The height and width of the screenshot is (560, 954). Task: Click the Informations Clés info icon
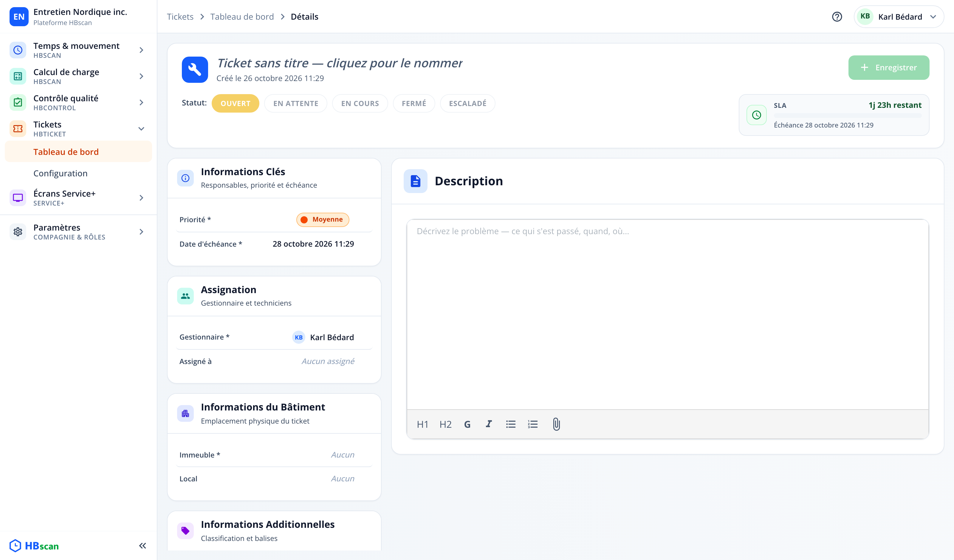[x=185, y=178]
